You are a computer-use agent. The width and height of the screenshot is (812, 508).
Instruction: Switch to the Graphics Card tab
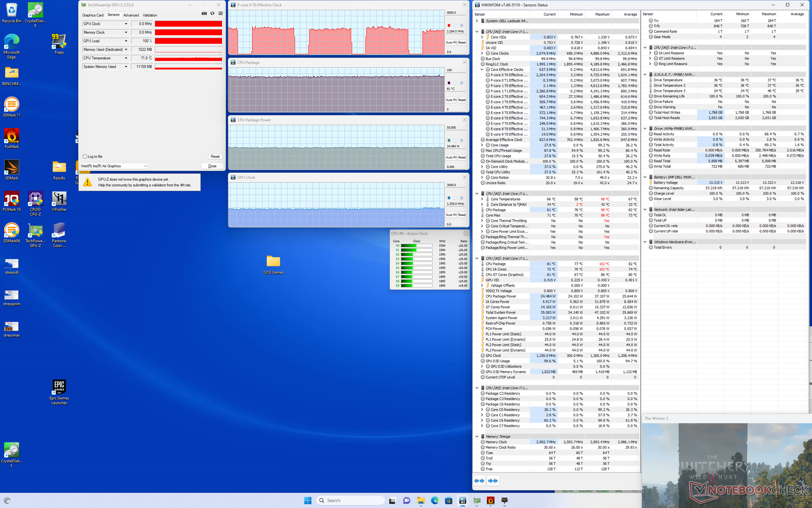93,15
